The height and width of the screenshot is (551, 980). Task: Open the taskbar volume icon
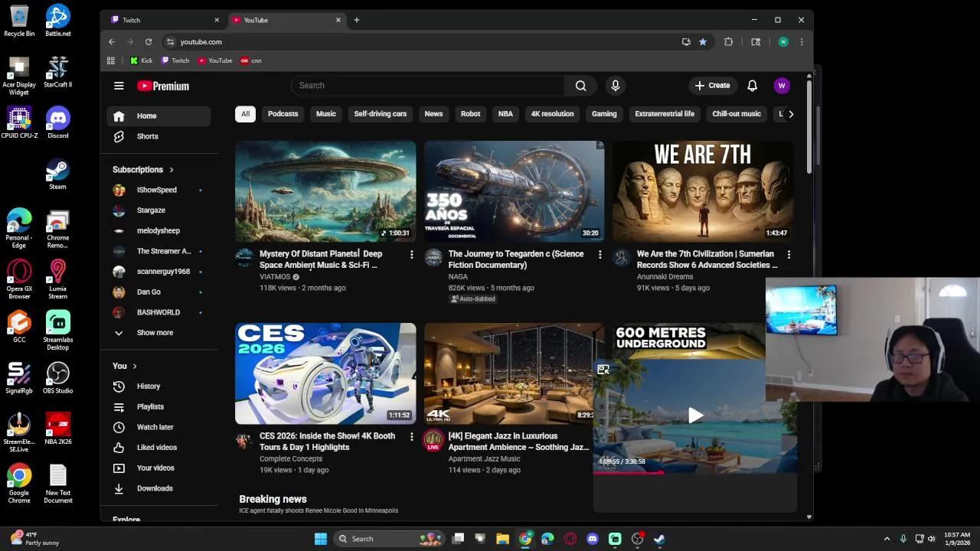[931, 539]
